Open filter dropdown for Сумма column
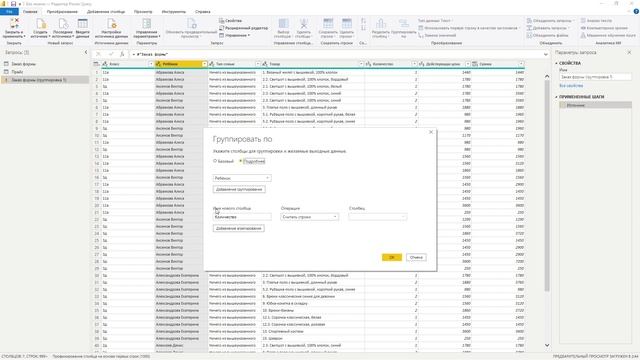The width and height of the screenshot is (640, 360). pos(521,64)
